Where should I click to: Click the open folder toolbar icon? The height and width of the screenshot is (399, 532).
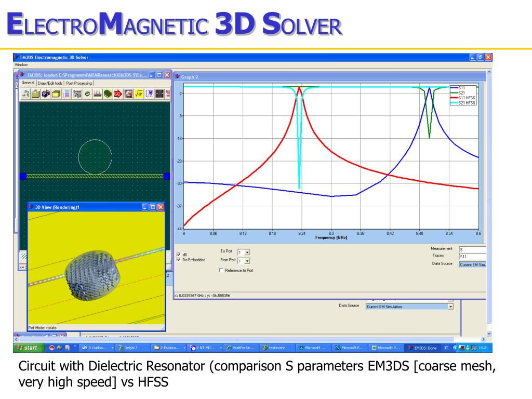click(36, 94)
